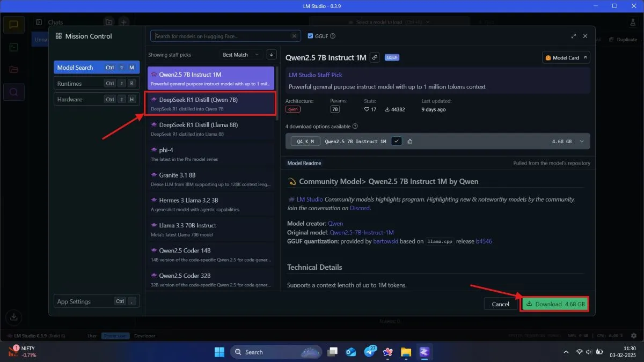The image size is (644, 362).
Task: Click the Cancel button
Action: [x=500, y=304]
